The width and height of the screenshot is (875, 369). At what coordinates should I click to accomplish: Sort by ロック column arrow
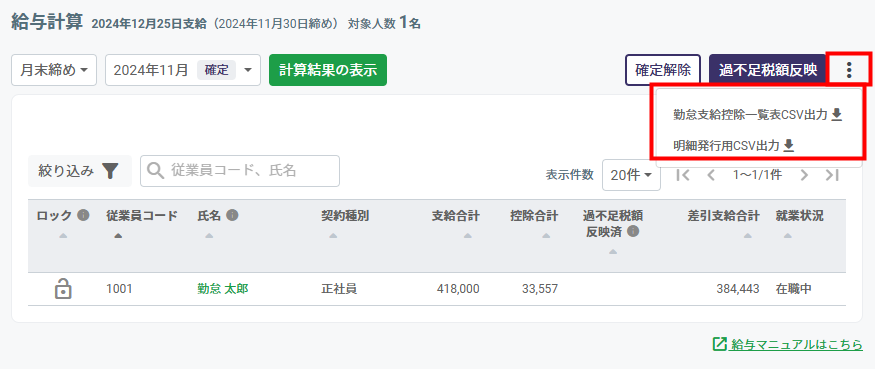pos(63,236)
